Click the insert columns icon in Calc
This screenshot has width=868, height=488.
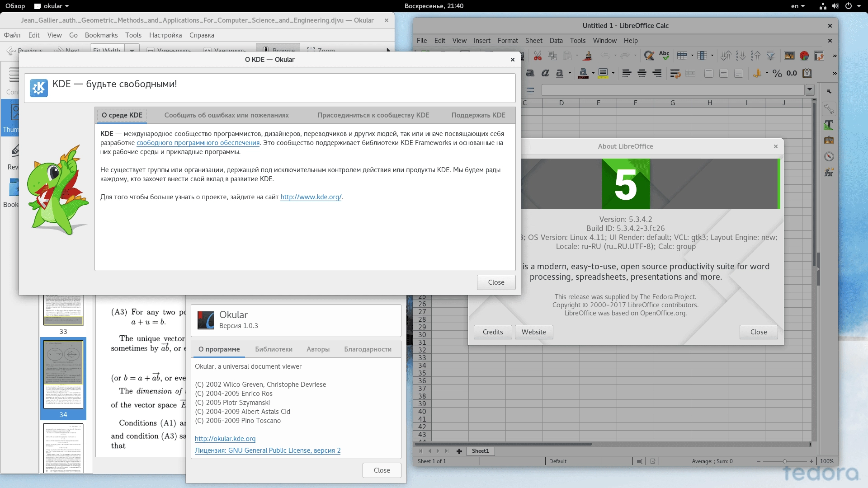click(702, 56)
